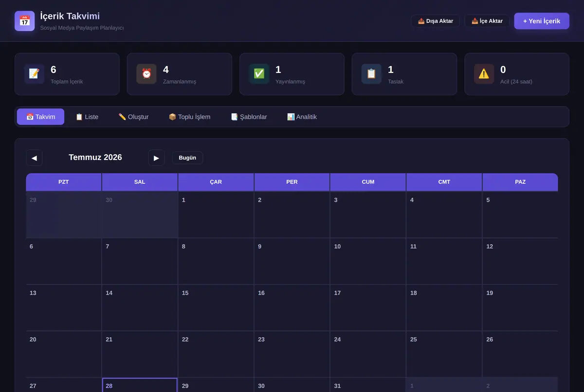Click the warning icon for Acil
The image size is (584, 392).
pyautogui.click(x=484, y=74)
